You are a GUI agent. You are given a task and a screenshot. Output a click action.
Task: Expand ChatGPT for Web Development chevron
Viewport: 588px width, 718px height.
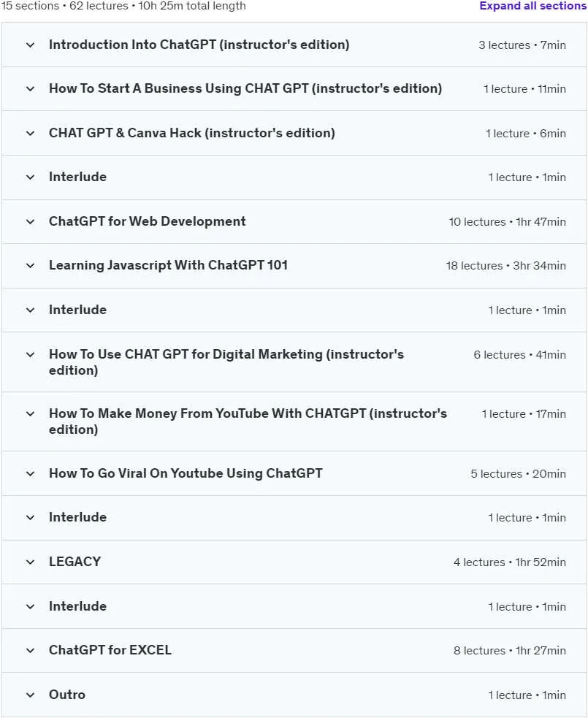(x=30, y=221)
